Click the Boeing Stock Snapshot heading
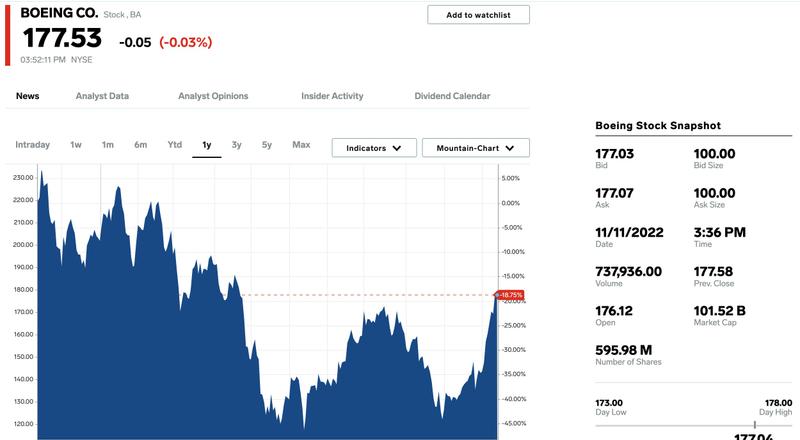Screen dimensions: 800x440 click(x=658, y=126)
